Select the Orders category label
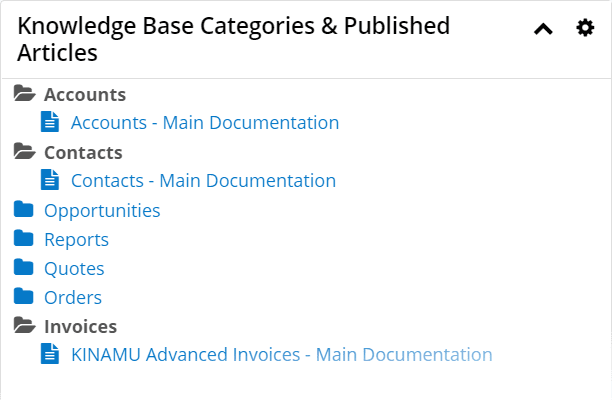Screen dimensions: 612x400 [73, 298]
